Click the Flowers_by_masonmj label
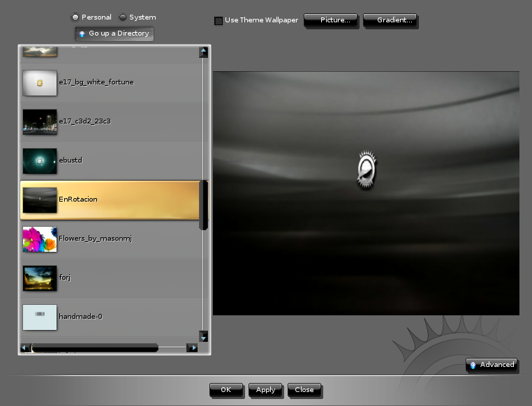The height and width of the screenshot is (406, 532). (96, 239)
